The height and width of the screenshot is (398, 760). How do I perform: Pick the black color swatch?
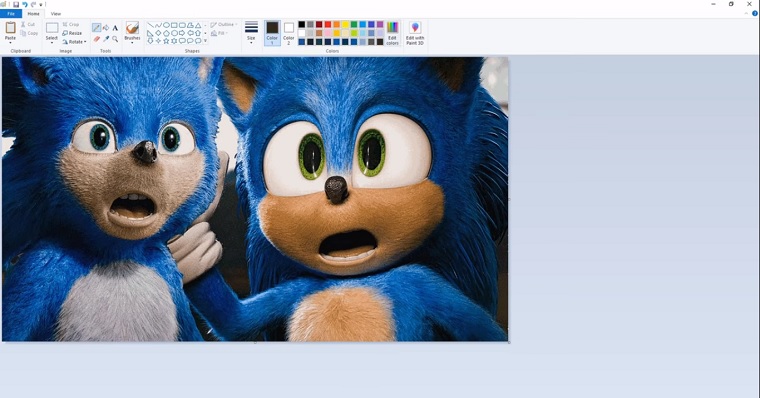pyautogui.click(x=301, y=24)
